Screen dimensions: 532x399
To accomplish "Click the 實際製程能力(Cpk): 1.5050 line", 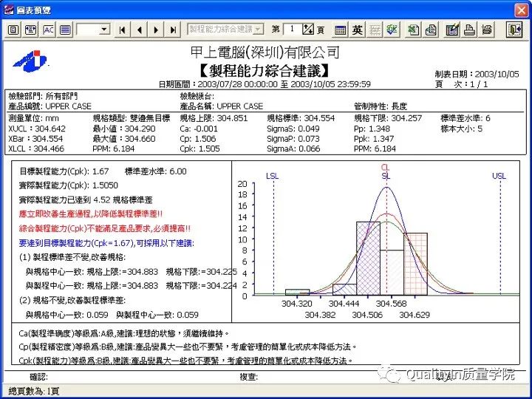I will (69, 185).
